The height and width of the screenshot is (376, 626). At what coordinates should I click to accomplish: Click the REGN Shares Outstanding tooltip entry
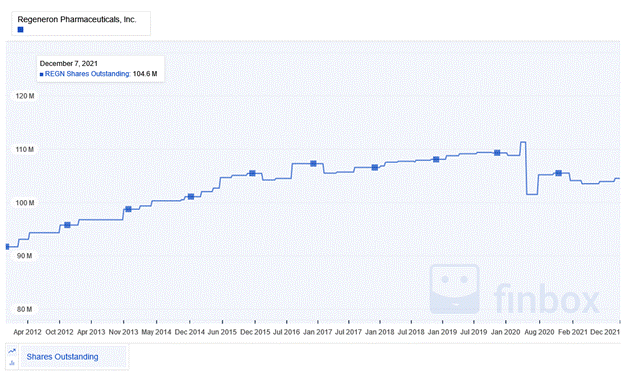coord(98,74)
